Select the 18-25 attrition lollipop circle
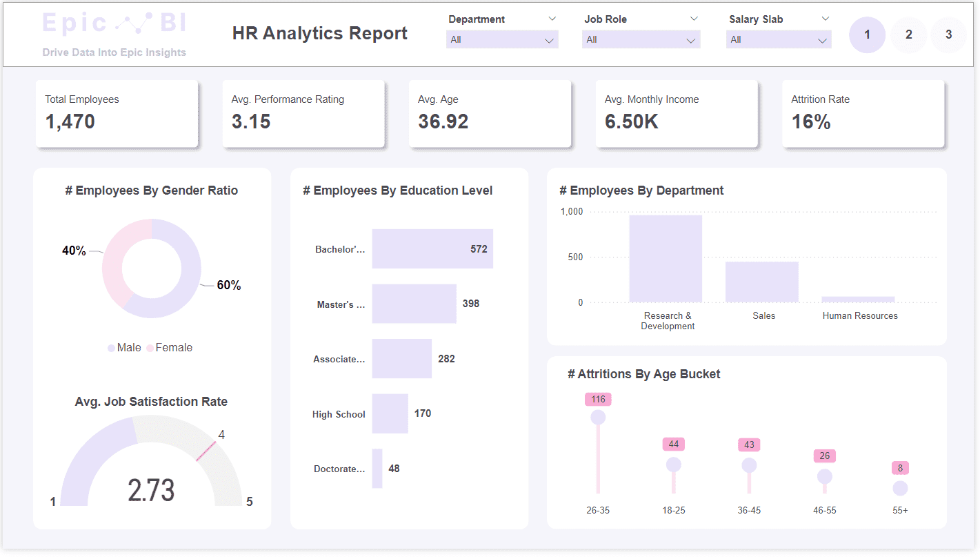 pos(674,465)
